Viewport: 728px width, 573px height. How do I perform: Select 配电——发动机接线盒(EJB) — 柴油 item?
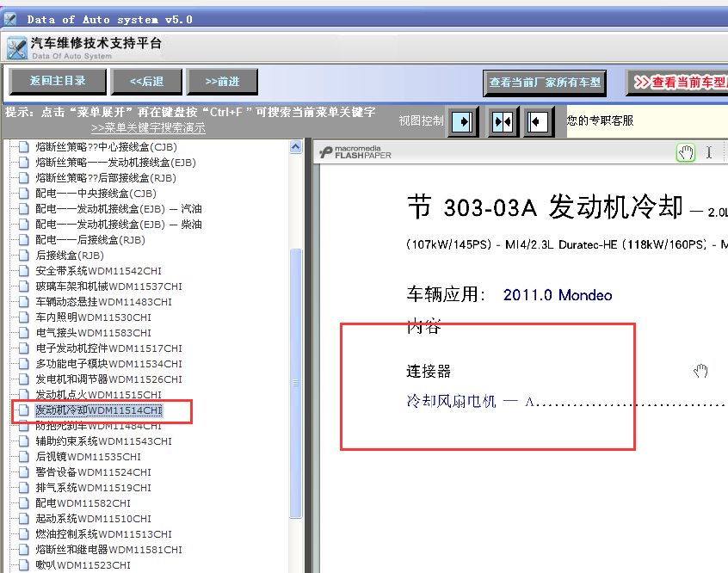click(119, 225)
